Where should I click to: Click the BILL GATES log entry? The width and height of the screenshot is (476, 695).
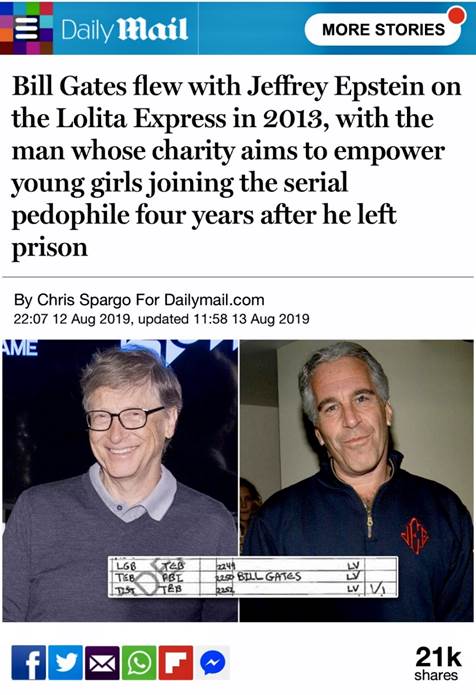(x=269, y=576)
